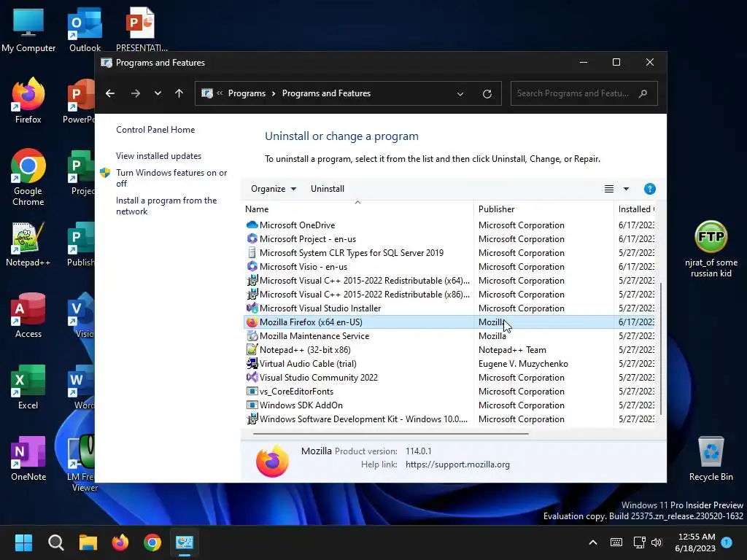The width and height of the screenshot is (747, 560).
Task: Click the Uninstall toolbar button
Action: (328, 189)
